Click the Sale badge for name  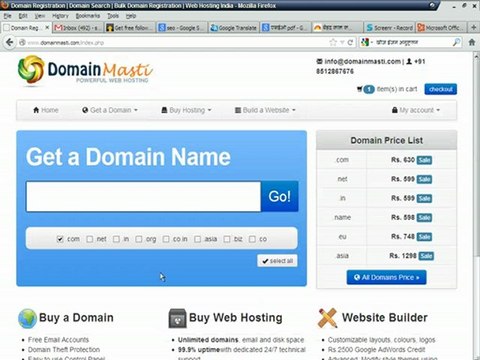424,218
